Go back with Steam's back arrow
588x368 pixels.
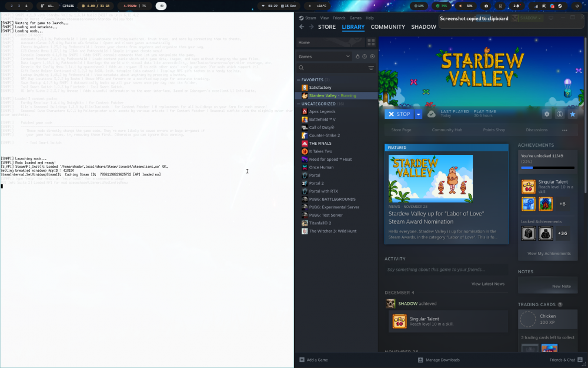click(302, 26)
